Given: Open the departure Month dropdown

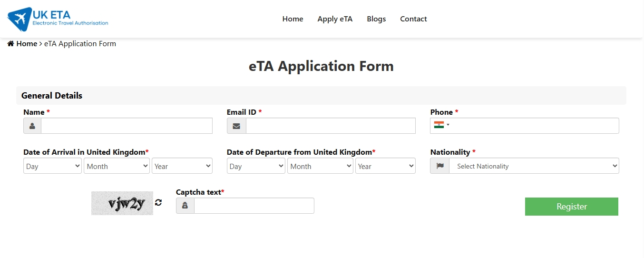Looking at the screenshot, I should 320,166.
